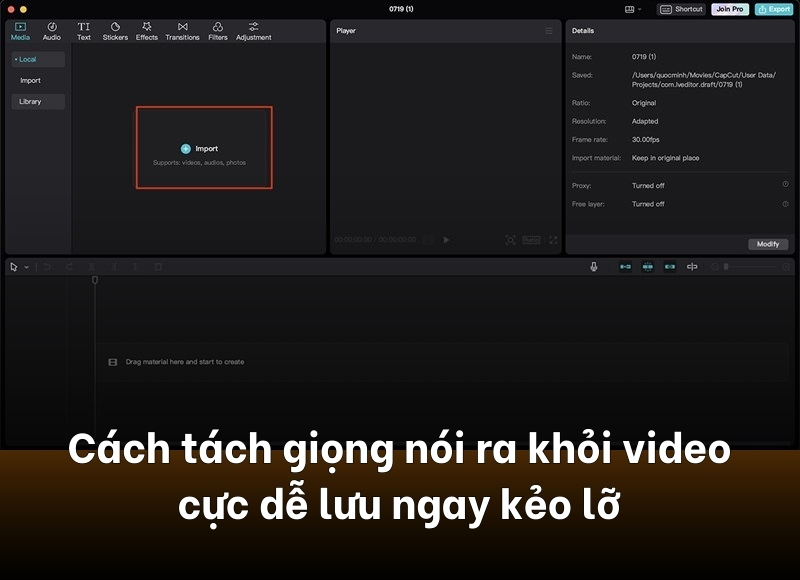Select Library in the media sidebar
The image size is (800, 580).
click(38, 102)
